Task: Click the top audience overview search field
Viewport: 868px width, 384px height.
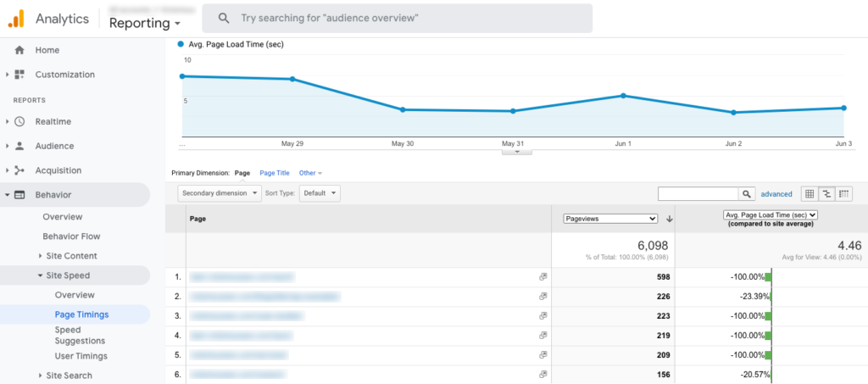Action: 403,18
